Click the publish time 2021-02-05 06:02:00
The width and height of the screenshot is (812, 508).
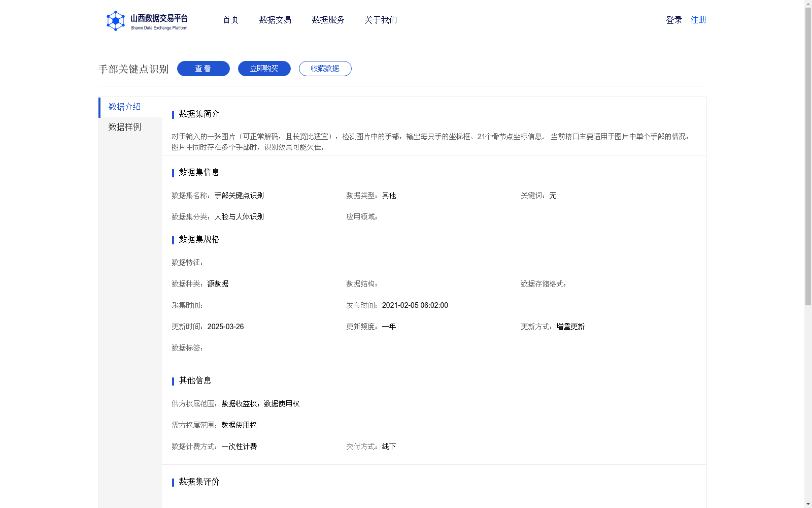(415, 305)
